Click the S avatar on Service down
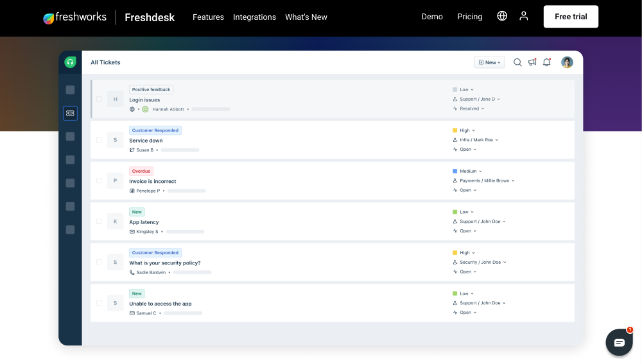 pyautogui.click(x=115, y=140)
